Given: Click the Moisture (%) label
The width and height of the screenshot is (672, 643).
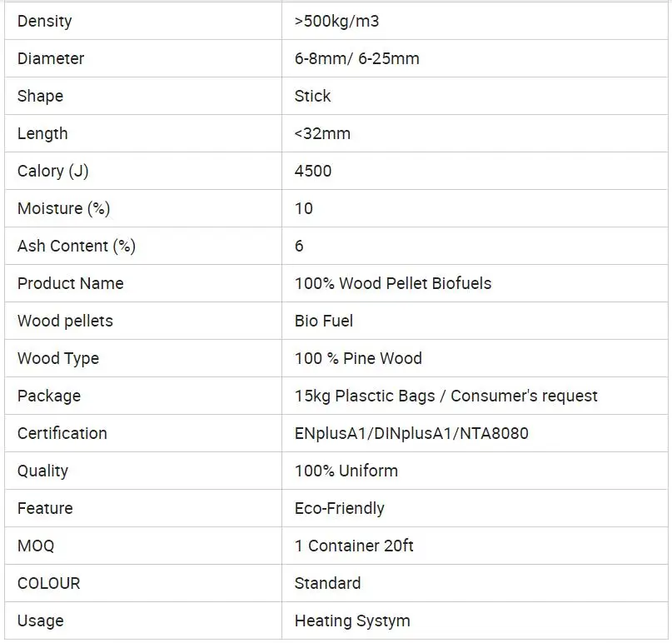Looking at the screenshot, I should pyautogui.click(x=63, y=208).
